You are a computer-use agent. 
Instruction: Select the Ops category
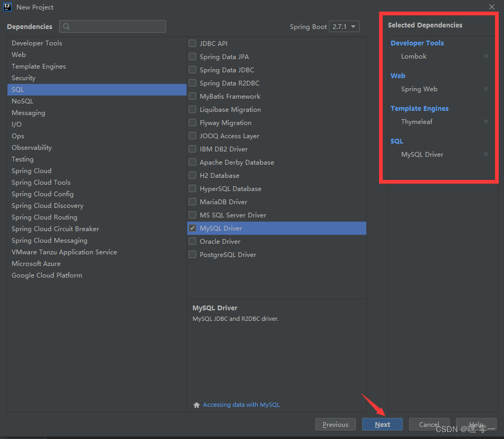[97, 136]
